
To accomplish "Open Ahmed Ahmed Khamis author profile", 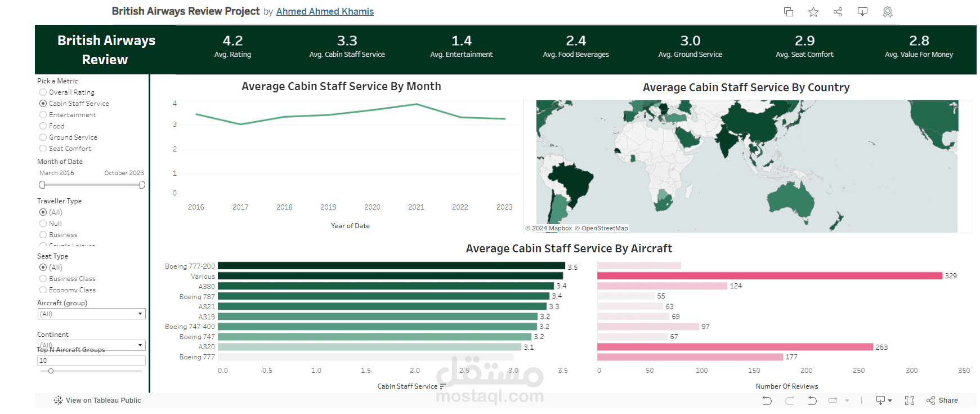I will 325,11.
